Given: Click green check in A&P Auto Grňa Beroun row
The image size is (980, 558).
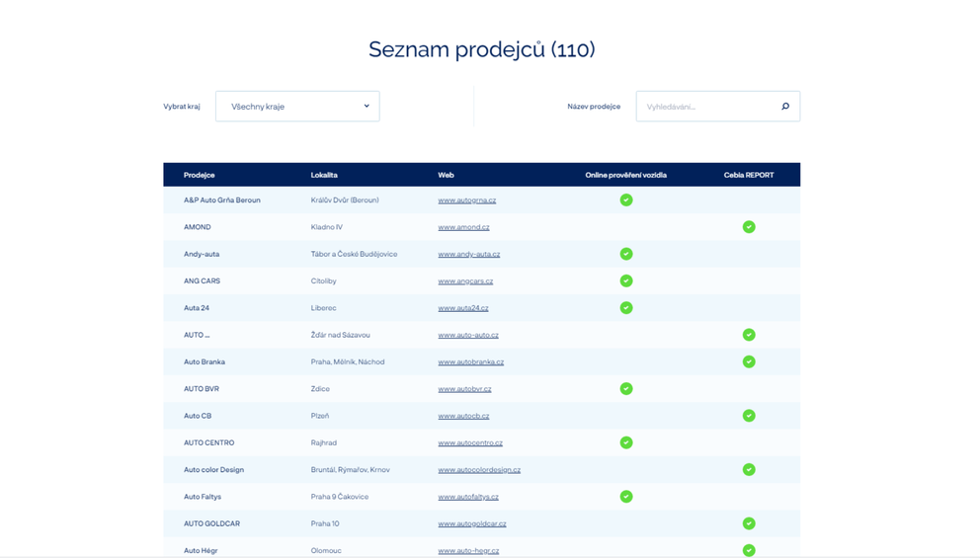Looking at the screenshot, I should (x=626, y=199).
